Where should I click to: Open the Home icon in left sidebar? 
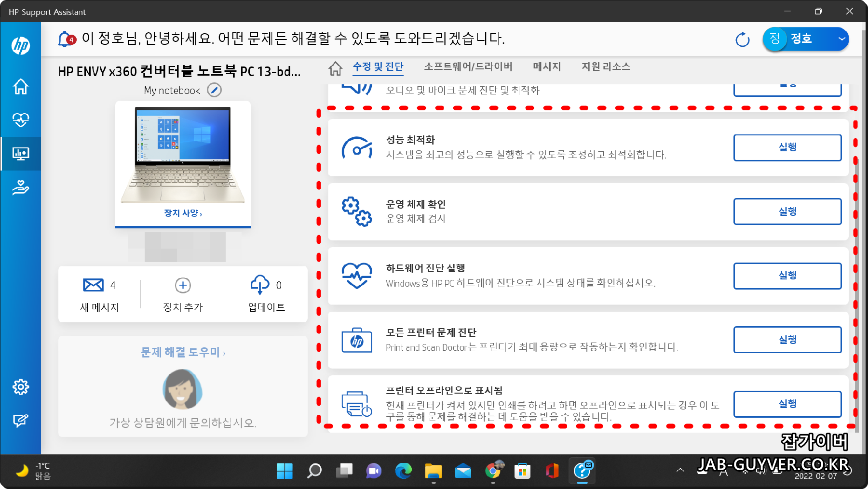tap(21, 86)
